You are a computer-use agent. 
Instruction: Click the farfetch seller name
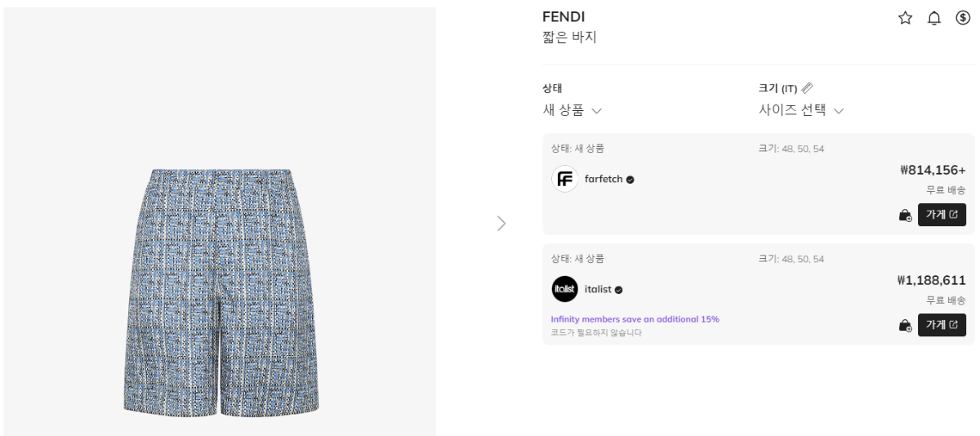[604, 179]
